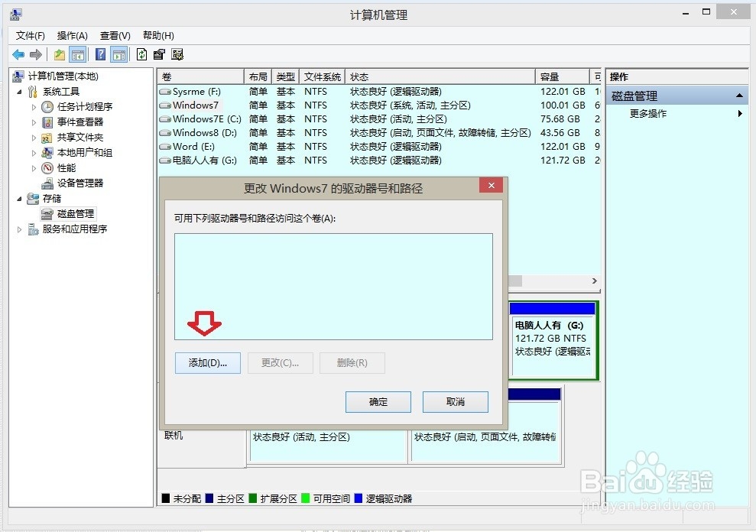Collapse the 存储 tree branch
This screenshot has height=532, width=756.
tap(20, 199)
